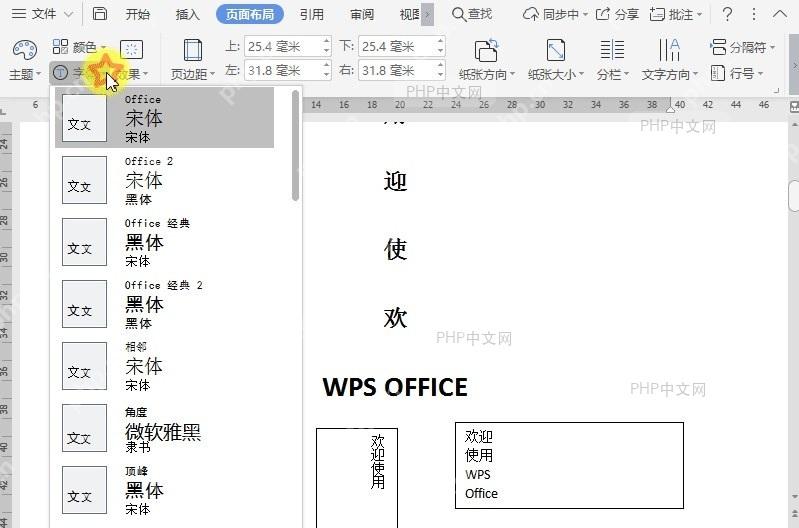The width and height of the screenshot is (799, 528).
Task: Open the 批注 comments dropdown
Action: 676,14
